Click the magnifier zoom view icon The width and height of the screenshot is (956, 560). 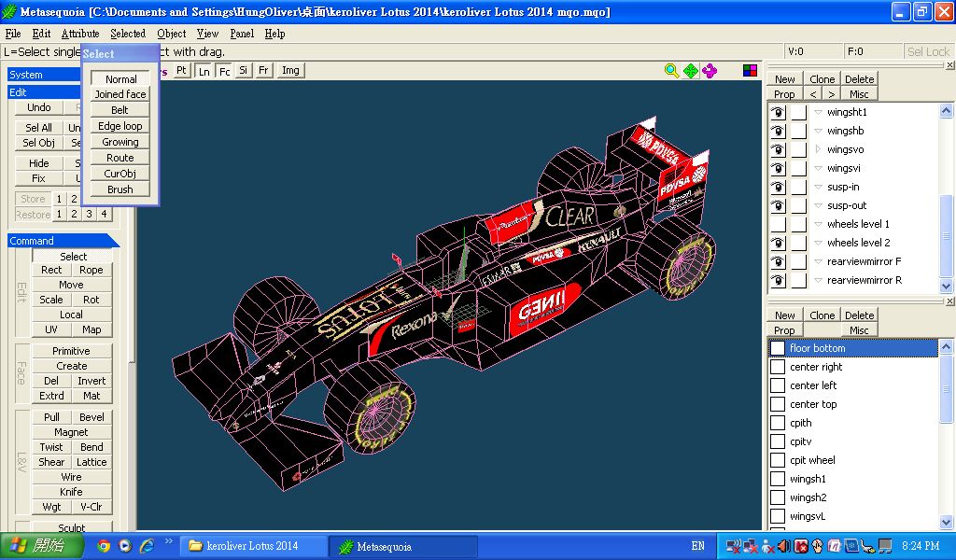coord(671,71)
